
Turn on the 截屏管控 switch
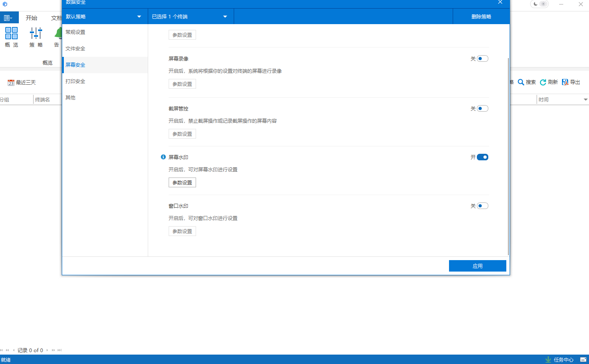tap(483, 108)
